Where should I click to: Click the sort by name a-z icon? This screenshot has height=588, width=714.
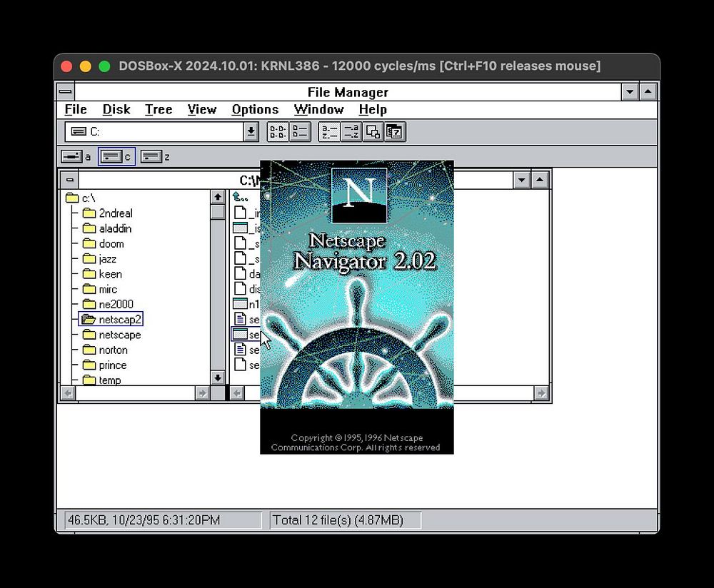point(329,132)
